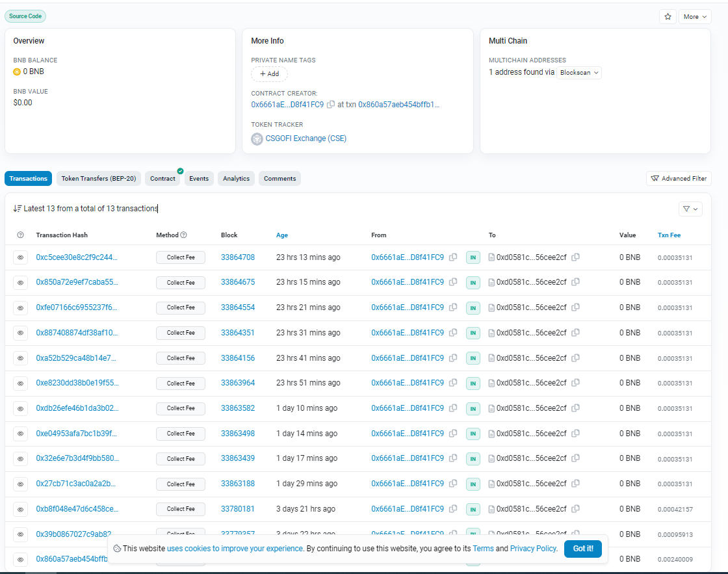This screenshot has width=728, height=574.
Task: Open the Advanced Filter button
Action: [x=679, y=179]
